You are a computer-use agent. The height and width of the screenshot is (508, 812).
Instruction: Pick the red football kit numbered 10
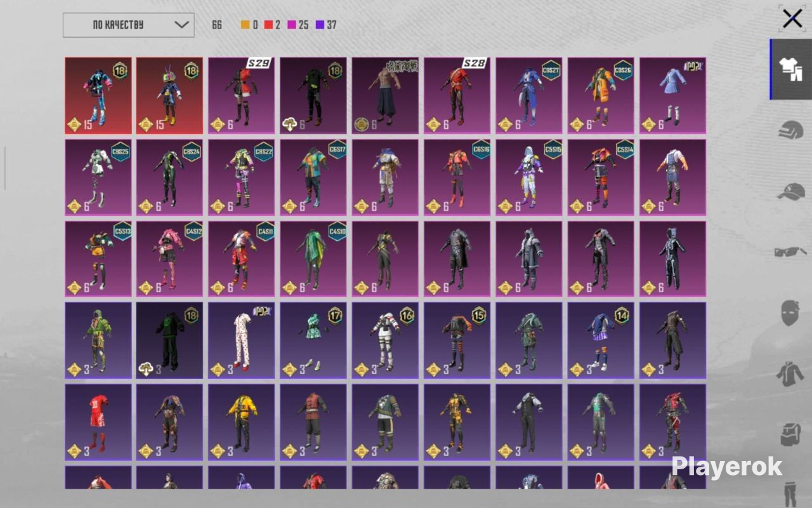click(x=98, y=422)
